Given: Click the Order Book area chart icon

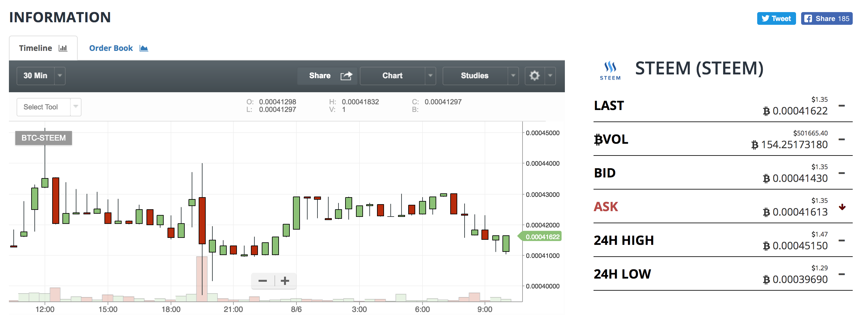Looking at the screenshot, I should pos(144,48).
